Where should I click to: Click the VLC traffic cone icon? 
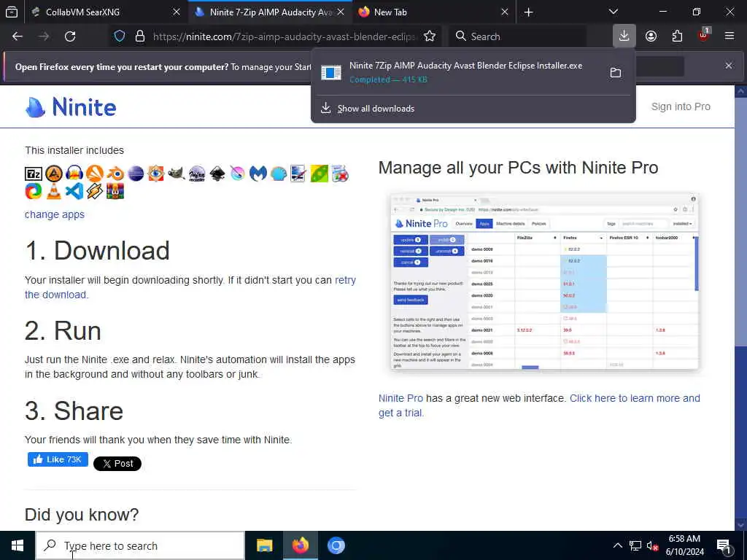[54, 191]
